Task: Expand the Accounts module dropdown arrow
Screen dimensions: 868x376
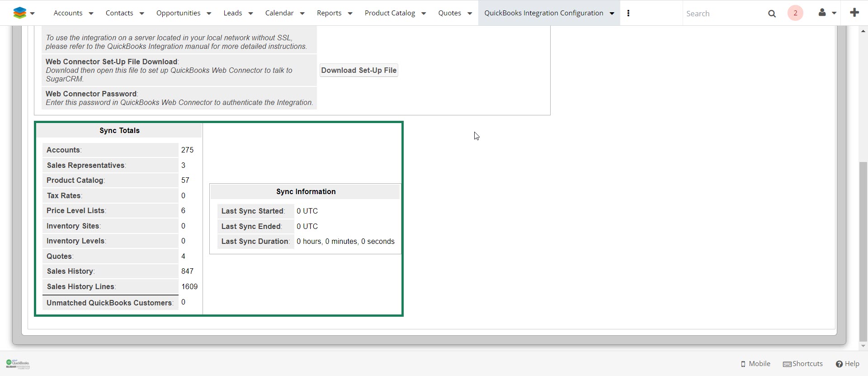Action: 91,14
